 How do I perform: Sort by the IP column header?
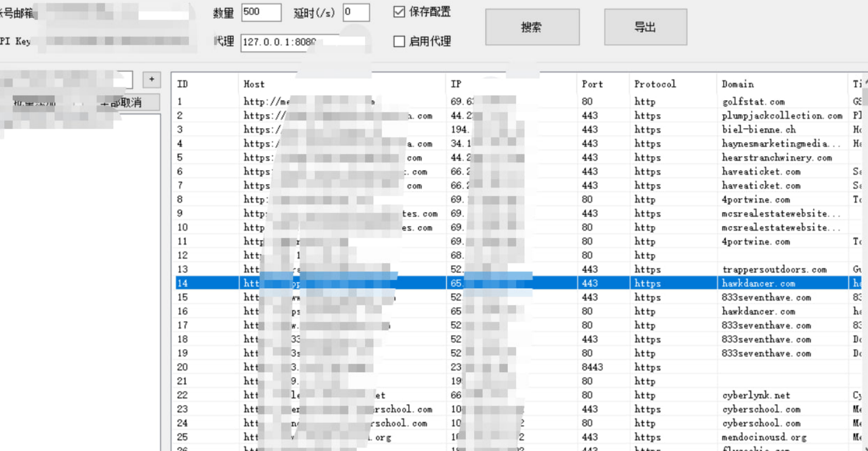(x=456, y=84)
